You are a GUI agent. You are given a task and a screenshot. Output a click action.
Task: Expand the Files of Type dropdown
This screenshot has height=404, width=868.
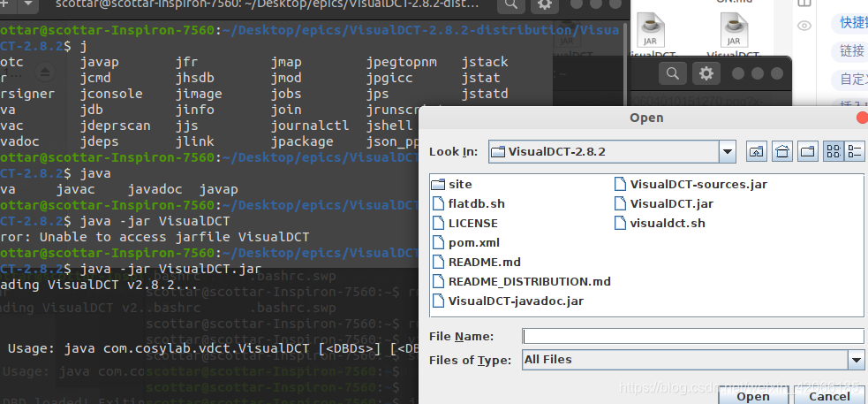click(x=856, y=360)
